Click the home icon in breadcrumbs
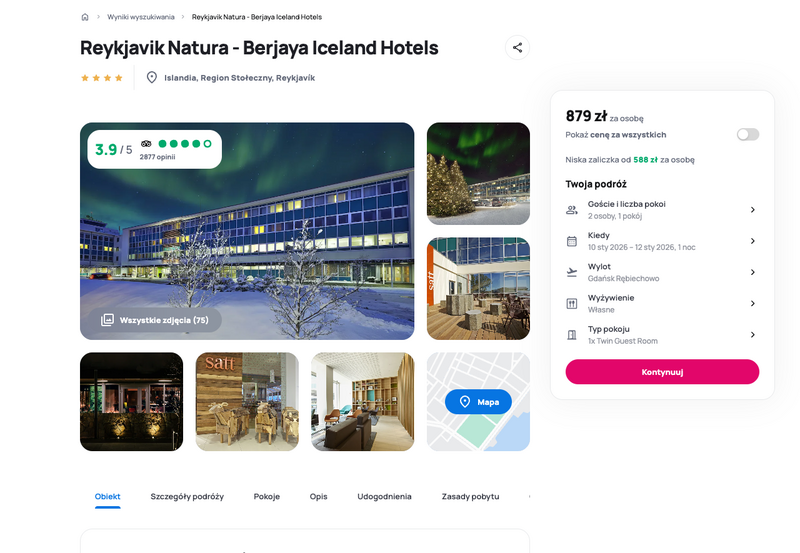The width and height of the screenshot is (800, 553). point(85,17)
